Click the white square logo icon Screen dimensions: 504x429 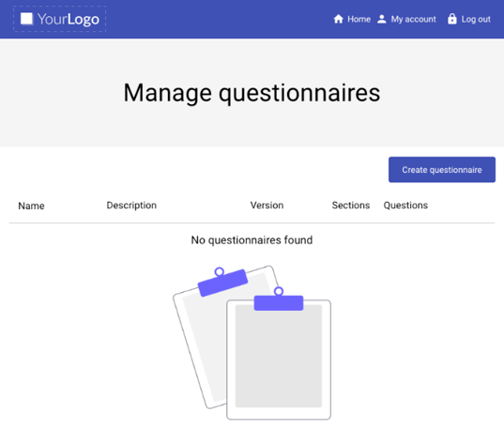(26, 19)
